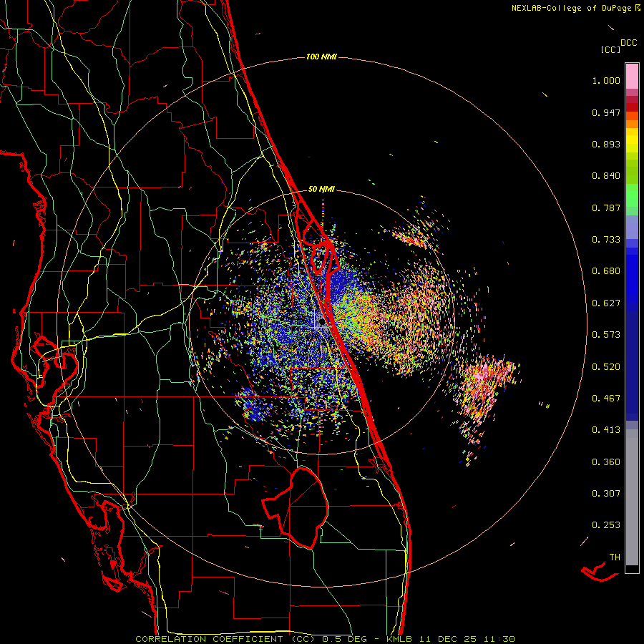Viewport: 644px width, 644px height.
Task: Click the TH threshold label on the legend
Action: (x=615, y=557)
